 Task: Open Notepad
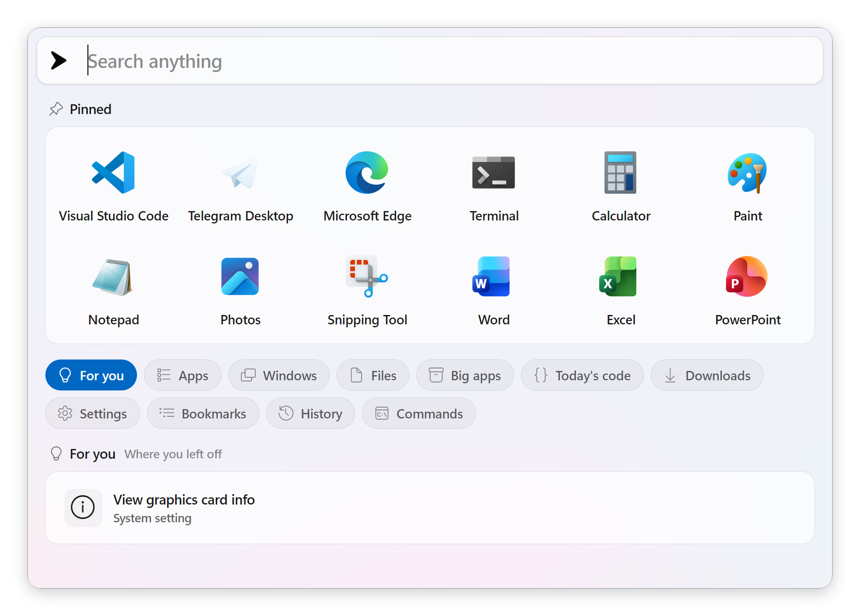113,290
